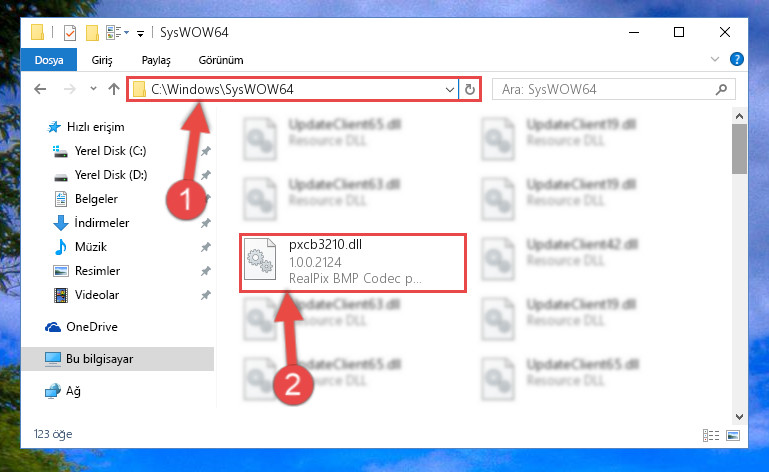The height and width of the screenshot is (472, 769).
Task: Open the recent locations dropdown arrow
Action: coord(93,89)
